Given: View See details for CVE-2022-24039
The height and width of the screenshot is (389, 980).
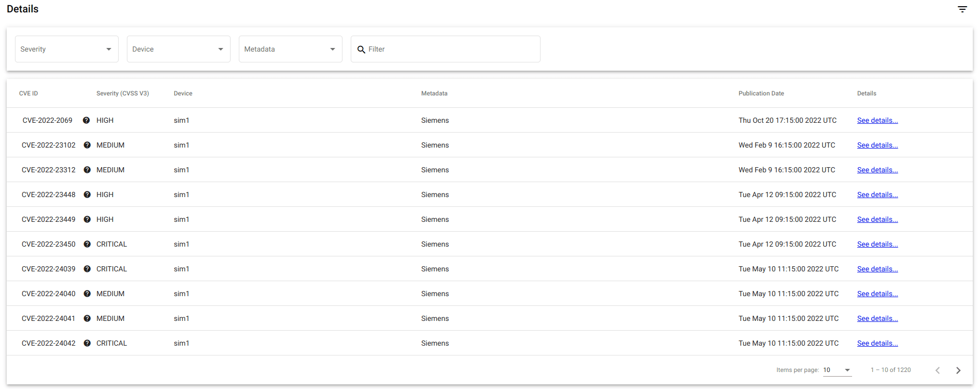Looking at the screenshot, I should (877, 269).
